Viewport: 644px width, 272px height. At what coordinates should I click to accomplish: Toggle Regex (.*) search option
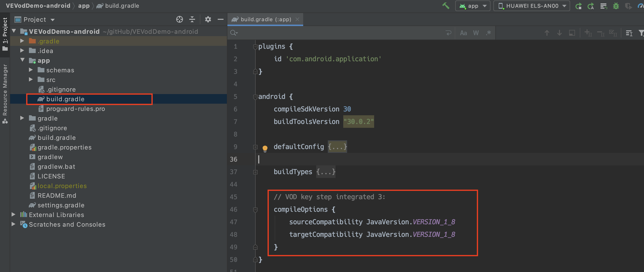click(x=488, y=33)
